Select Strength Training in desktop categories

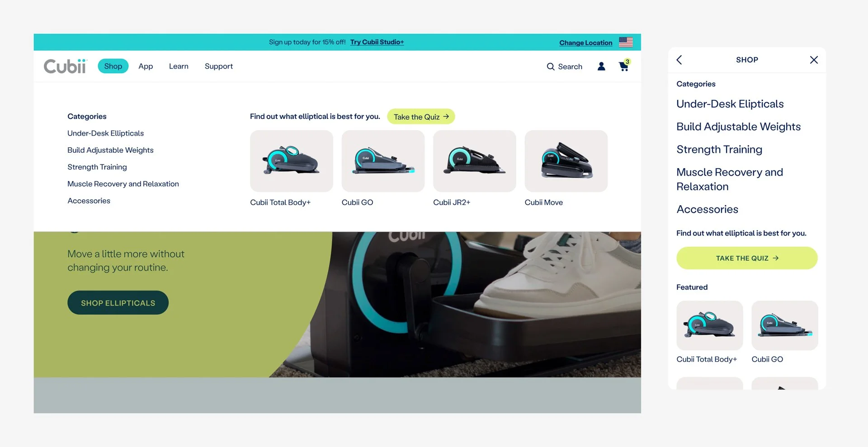click(97, 167)
